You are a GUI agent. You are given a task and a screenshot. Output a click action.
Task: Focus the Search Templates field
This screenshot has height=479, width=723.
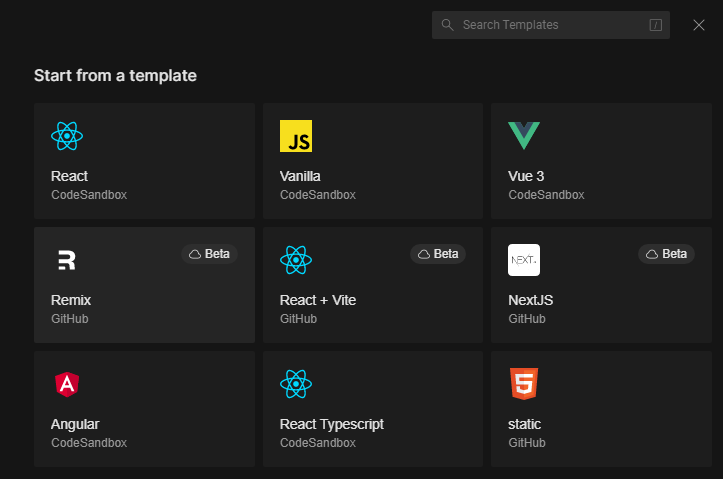(551, 25)
